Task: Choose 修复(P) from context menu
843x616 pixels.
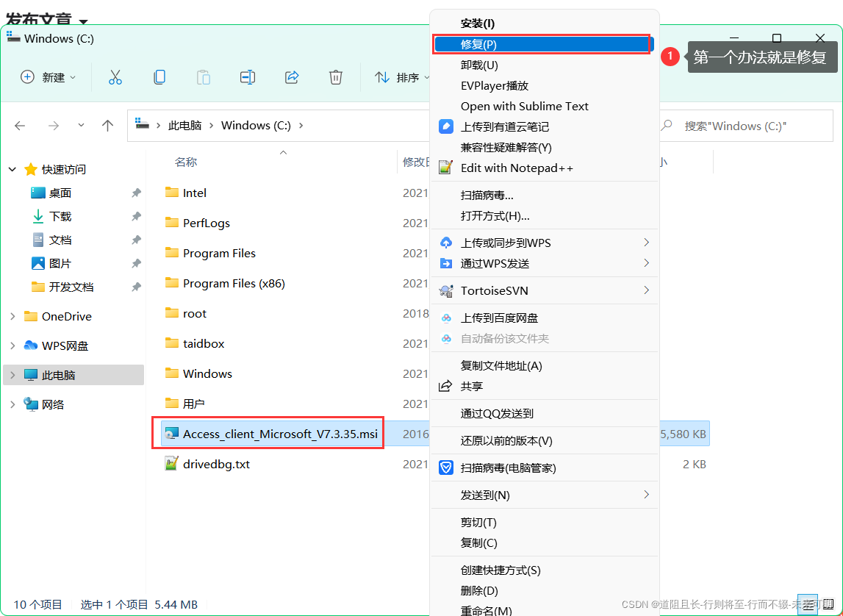Action: point(545,44)
